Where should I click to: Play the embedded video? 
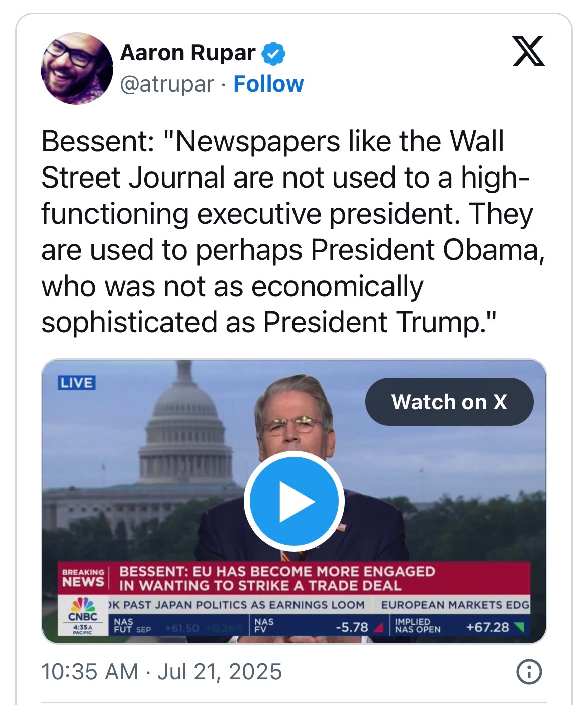[294, 501]
